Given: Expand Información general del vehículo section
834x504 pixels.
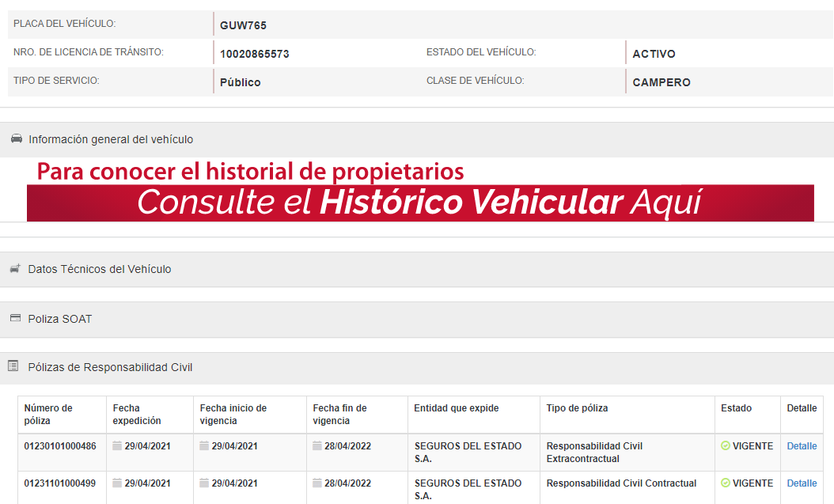Looking at the screenshot, I should point(111,139).
